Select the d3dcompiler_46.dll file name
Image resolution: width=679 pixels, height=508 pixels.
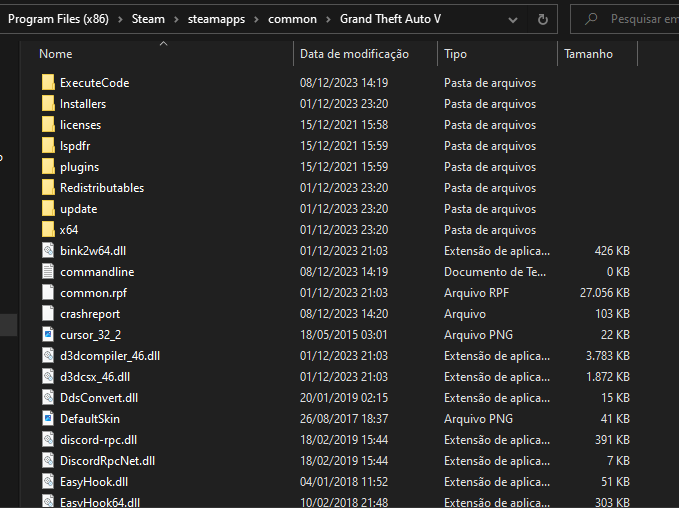pos(110,356)
